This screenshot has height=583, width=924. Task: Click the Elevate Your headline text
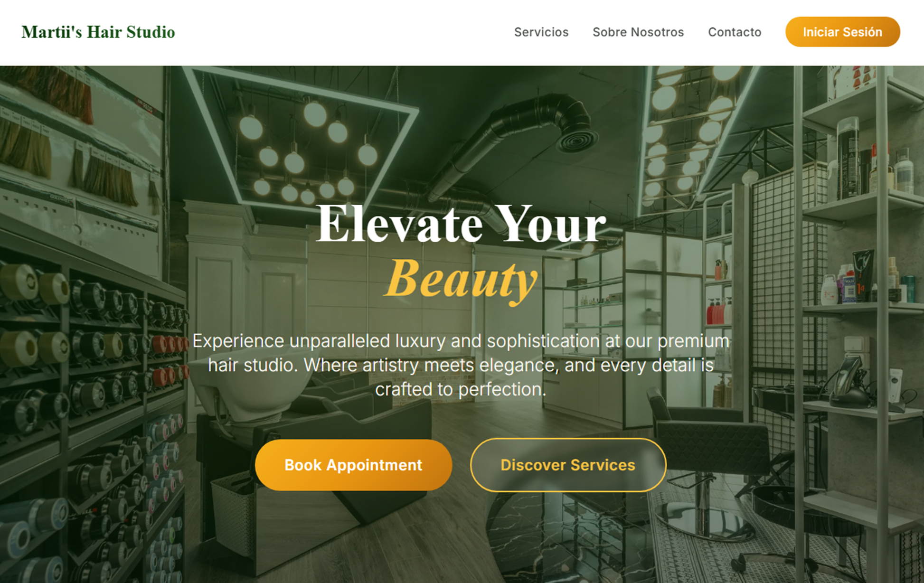(461, 224)
